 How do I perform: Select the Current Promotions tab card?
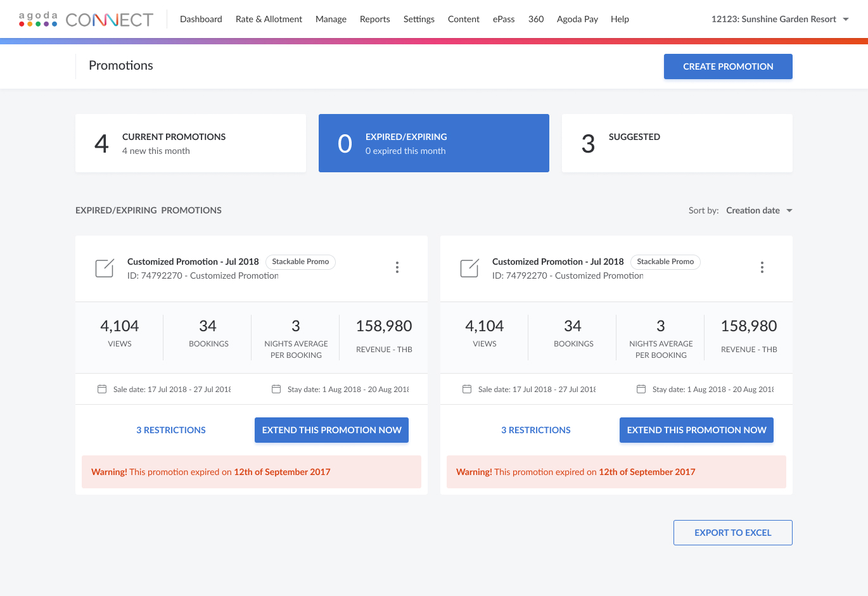[190, 143]
